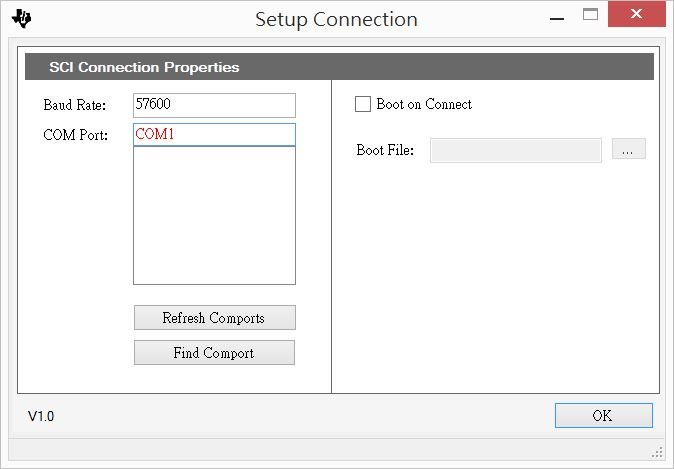Maximize the Setup Connection window
This screenshot has width=674, height=469.
pyautogui.click(x=590, y=15)
